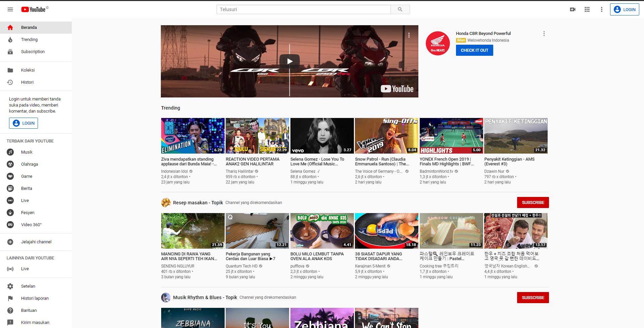Click the Honda One Heart logo

[438, 43]
